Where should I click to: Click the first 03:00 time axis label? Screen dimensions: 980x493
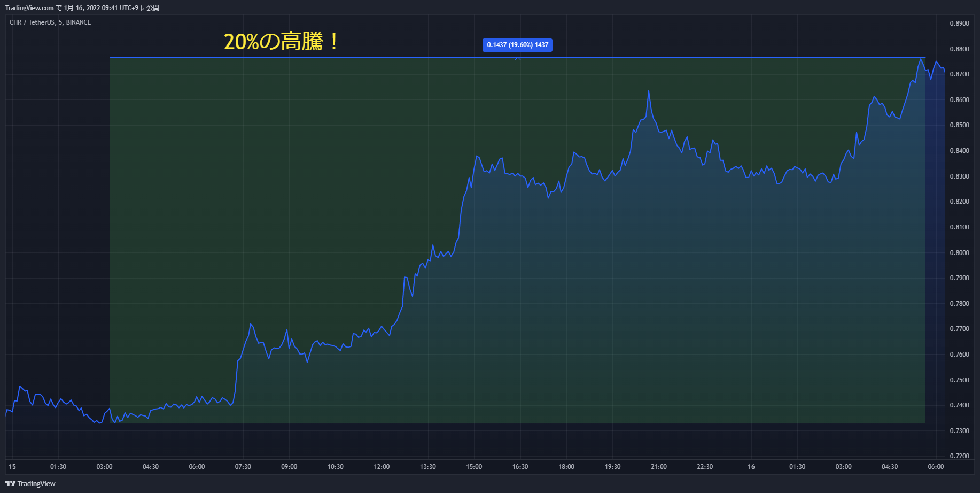pyautogui.click(x=104, y=467)
